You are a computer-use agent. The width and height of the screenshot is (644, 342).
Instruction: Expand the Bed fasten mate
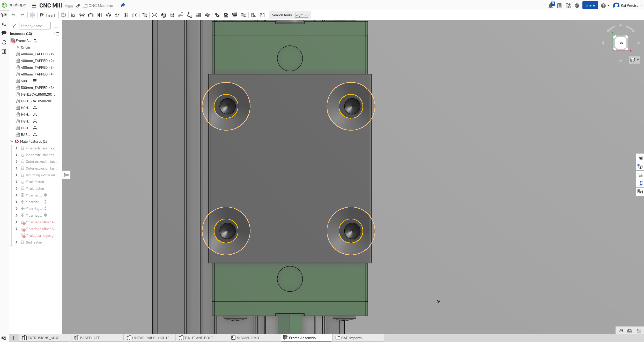coord(16,242)
